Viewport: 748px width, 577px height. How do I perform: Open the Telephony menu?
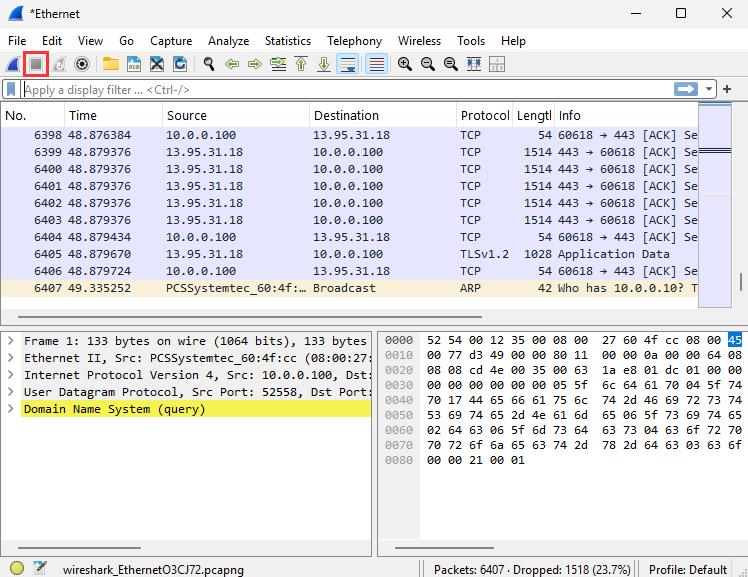(354, 41)
